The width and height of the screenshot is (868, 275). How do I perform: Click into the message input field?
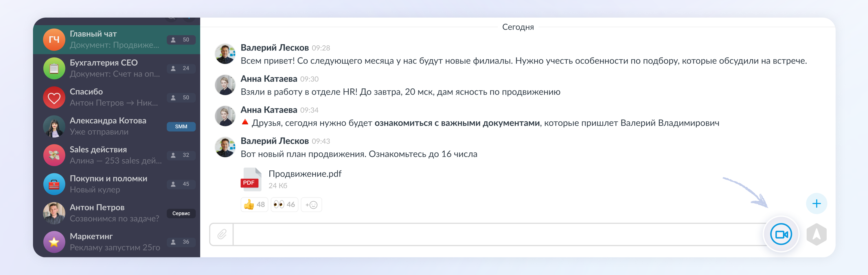click(x=499, y=234)
